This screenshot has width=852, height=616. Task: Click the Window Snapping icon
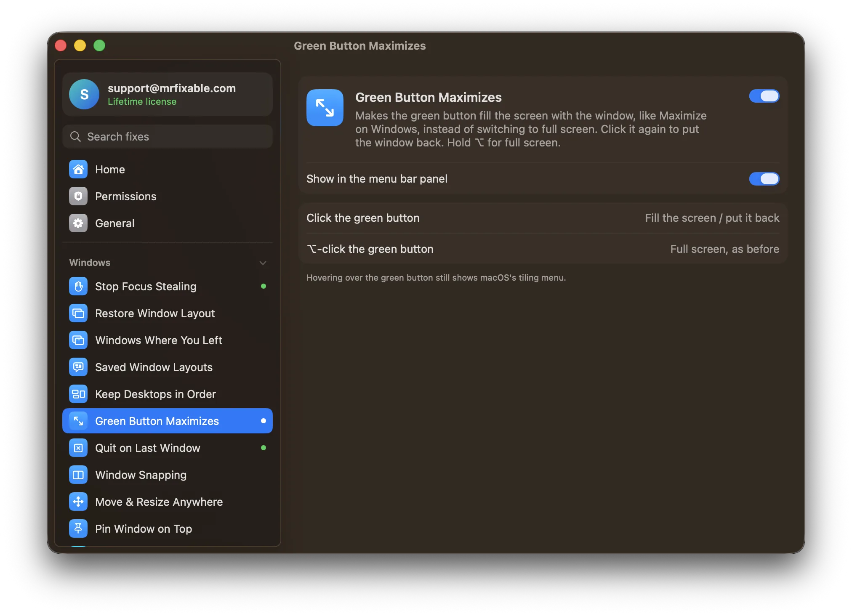(78, 475)
